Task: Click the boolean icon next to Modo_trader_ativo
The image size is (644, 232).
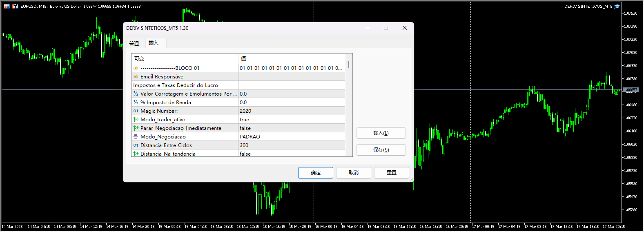Action: click(136, 120)
